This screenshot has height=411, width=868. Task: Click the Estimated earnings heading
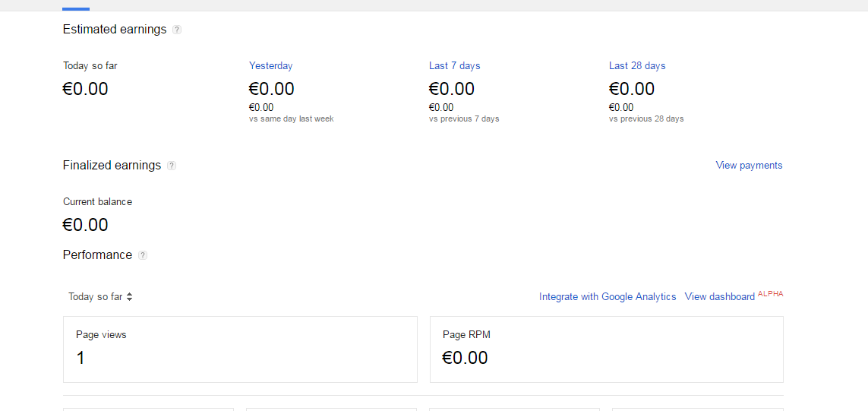click(x=115, y=30)
